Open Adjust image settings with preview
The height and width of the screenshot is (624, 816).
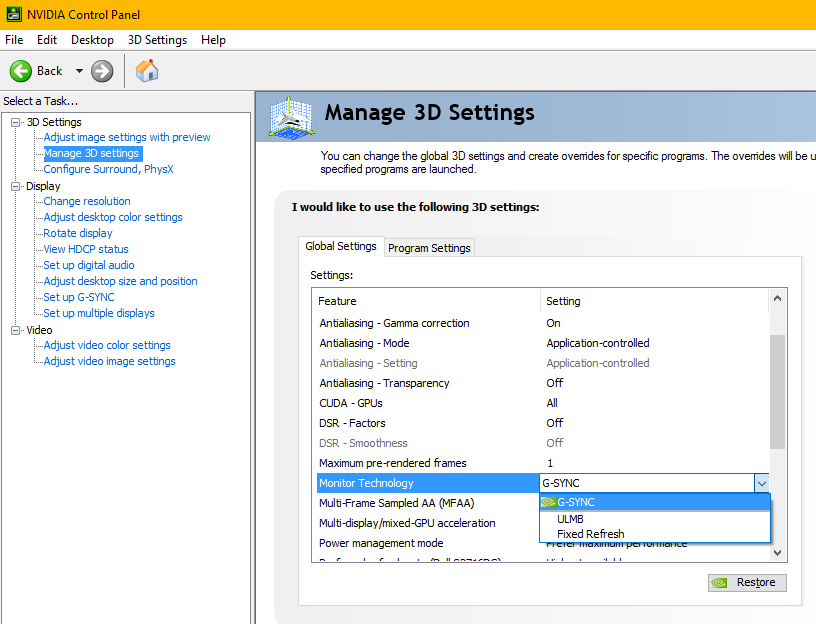tap(127, 137)
